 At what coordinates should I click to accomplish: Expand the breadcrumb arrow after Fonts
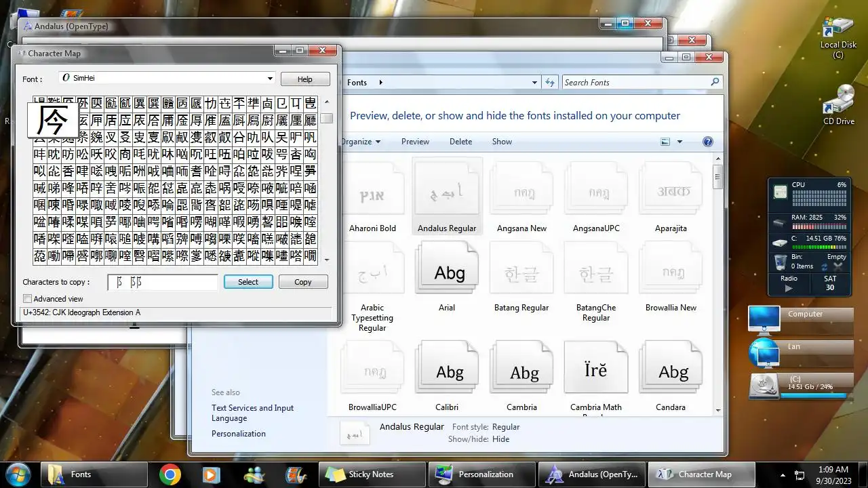pos(380,83)
